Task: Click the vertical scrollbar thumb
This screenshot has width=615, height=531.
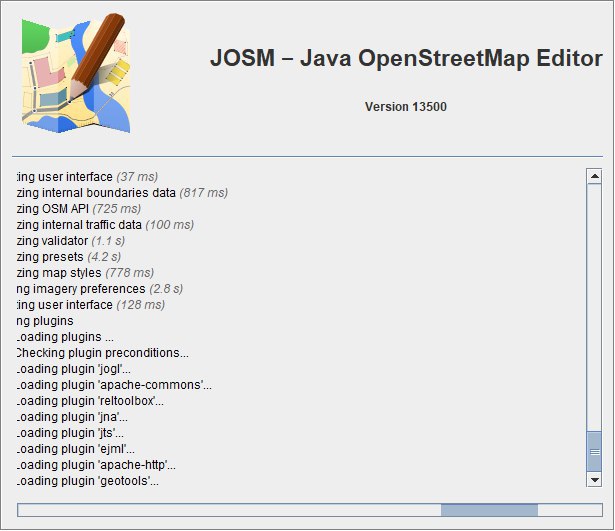Action: click(594, 452)
